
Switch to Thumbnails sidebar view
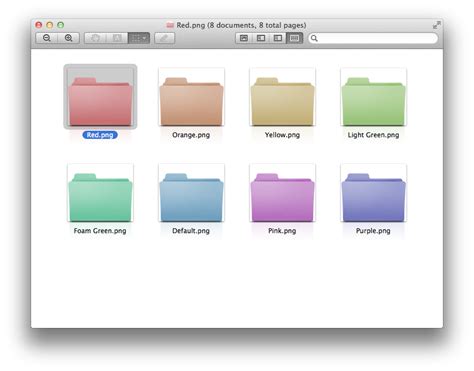tap(261, 38)
